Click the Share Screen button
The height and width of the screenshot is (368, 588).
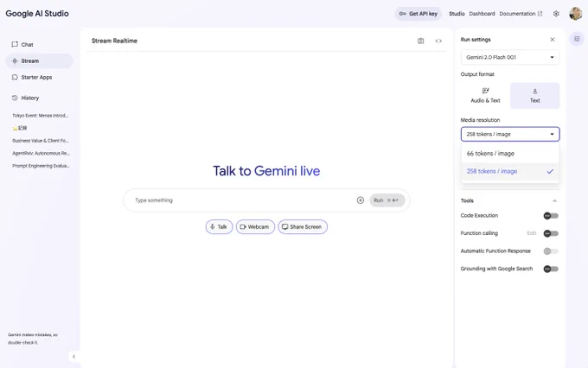303,227
